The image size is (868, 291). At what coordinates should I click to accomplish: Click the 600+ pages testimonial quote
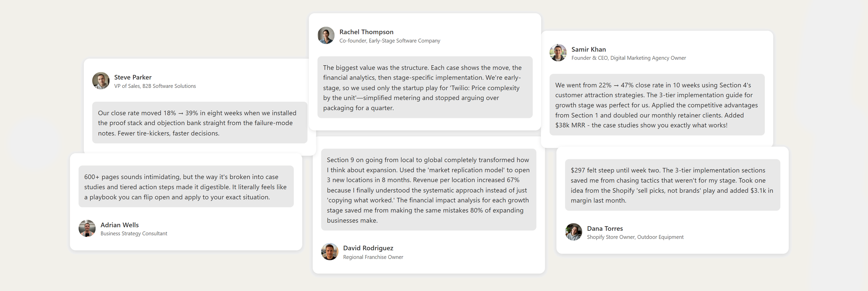(186, 186)
